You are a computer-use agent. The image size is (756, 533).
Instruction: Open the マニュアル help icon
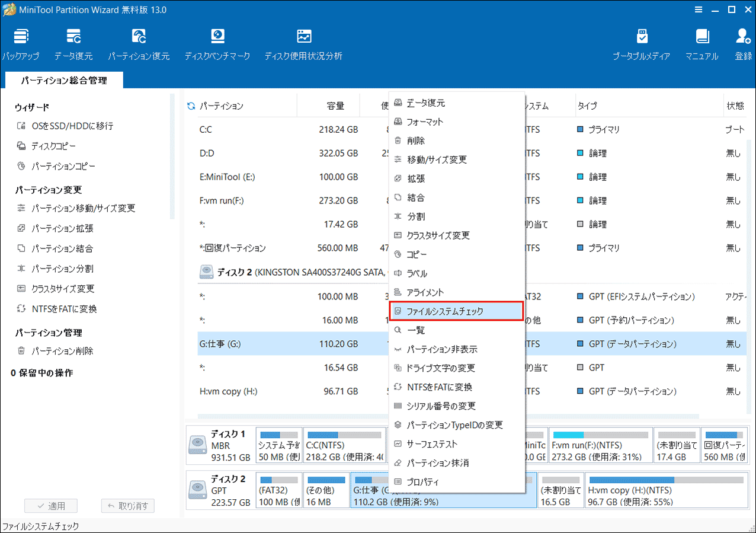(701, 42)
